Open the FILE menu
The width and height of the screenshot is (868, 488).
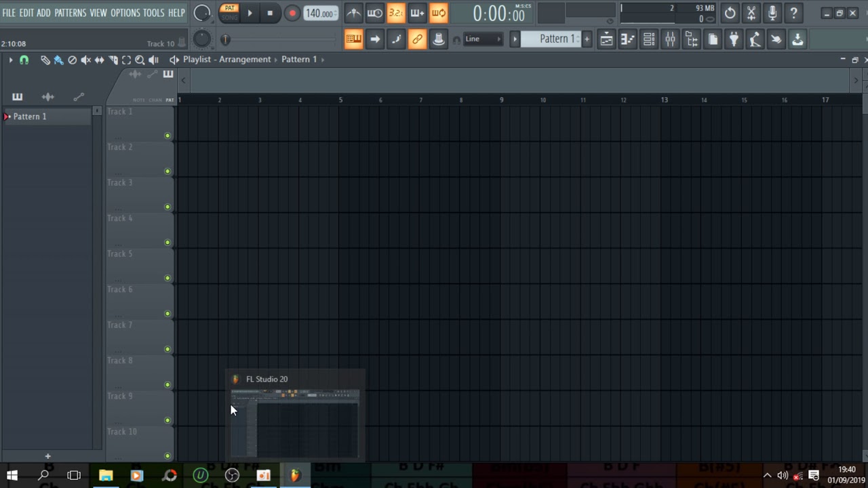click(9, 13)
